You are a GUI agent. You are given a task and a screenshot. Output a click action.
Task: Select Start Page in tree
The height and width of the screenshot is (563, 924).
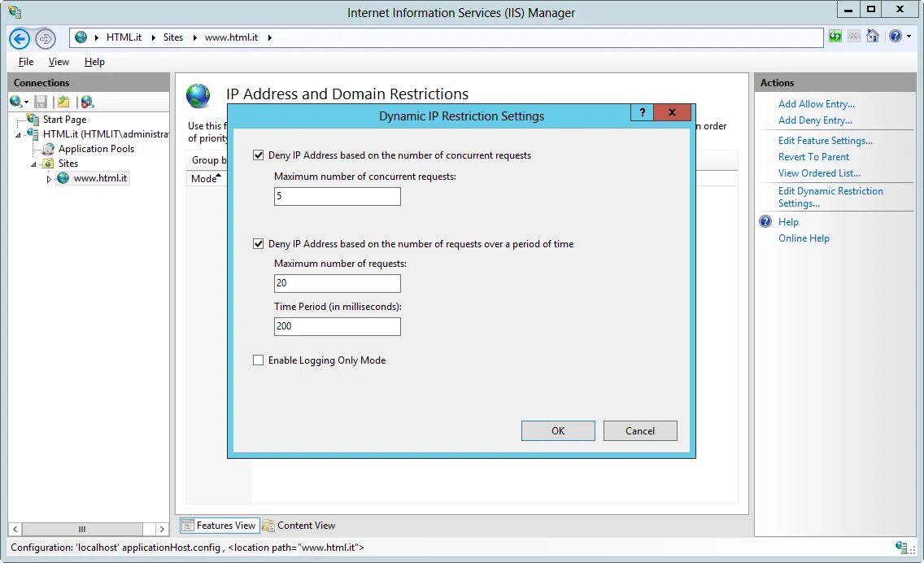coord(64,119)
